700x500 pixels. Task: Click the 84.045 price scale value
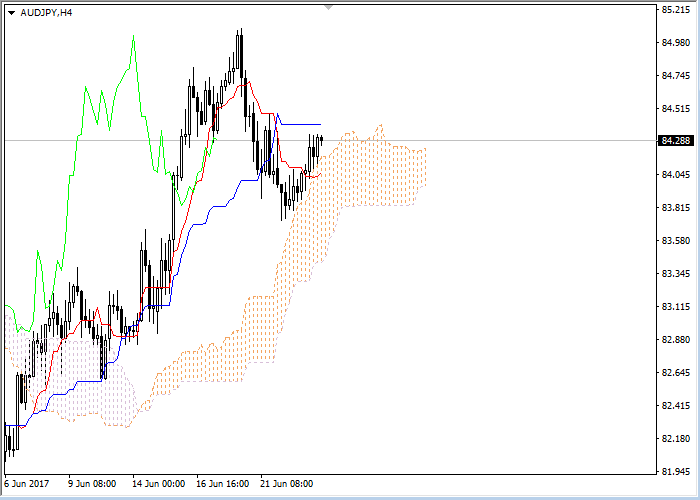(x=675, y=175)
